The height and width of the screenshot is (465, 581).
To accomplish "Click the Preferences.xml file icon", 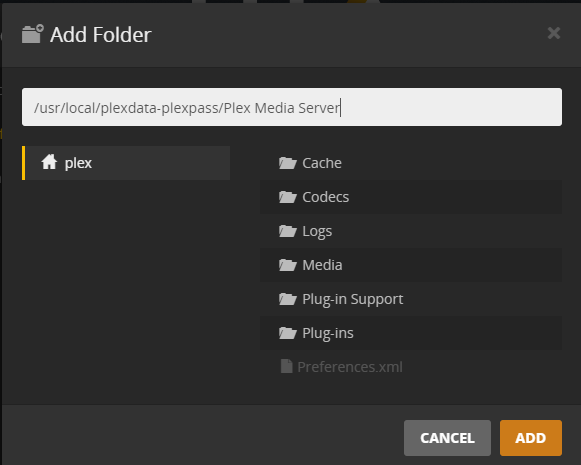I will tap(286, 366).
